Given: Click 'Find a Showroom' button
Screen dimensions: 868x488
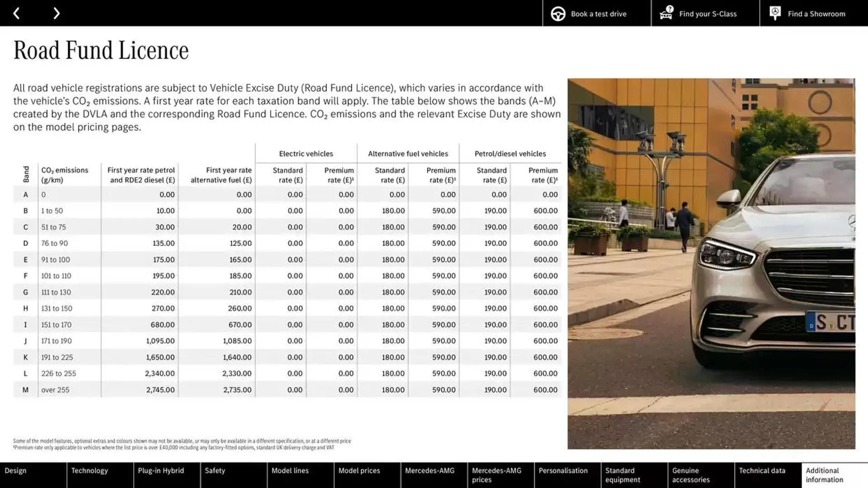Looking at the screenshot, I should pos(817,13).
